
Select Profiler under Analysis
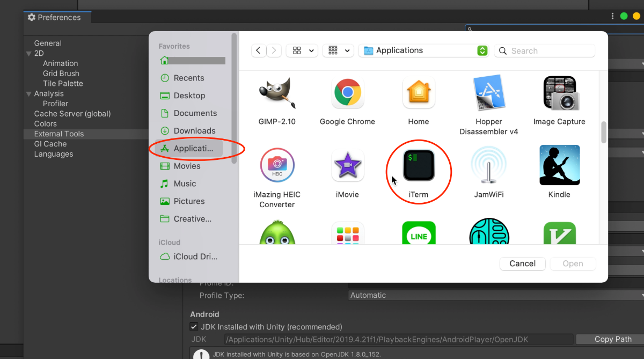55,104
